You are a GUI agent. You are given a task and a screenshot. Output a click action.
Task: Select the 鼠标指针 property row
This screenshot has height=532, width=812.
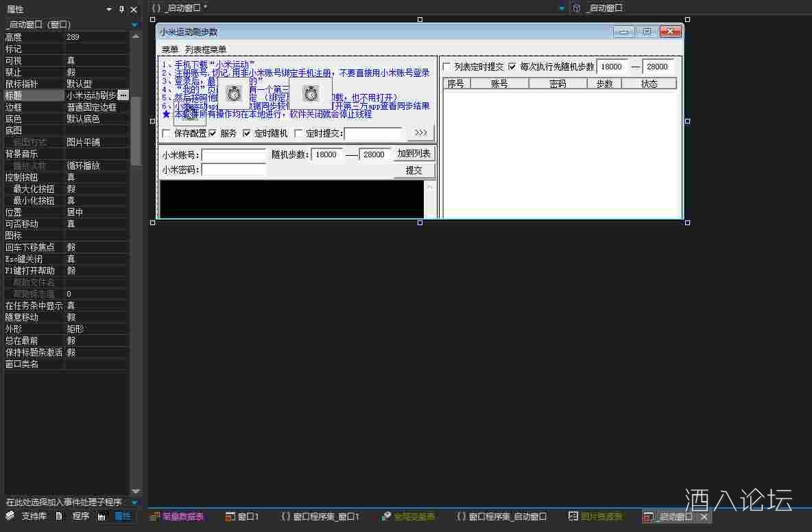click(66, 84)
